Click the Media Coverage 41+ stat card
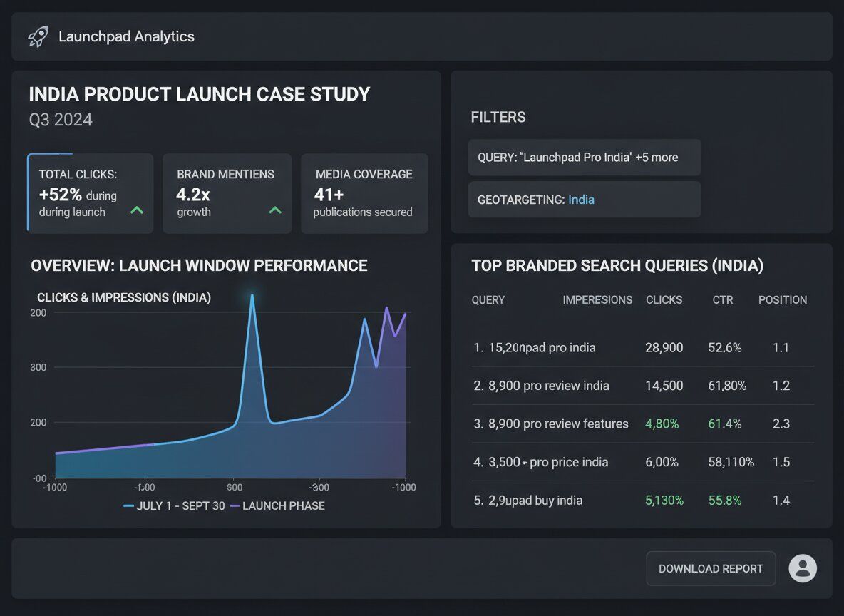This screenshot has height=616, width=844. [x=364, y=193]
